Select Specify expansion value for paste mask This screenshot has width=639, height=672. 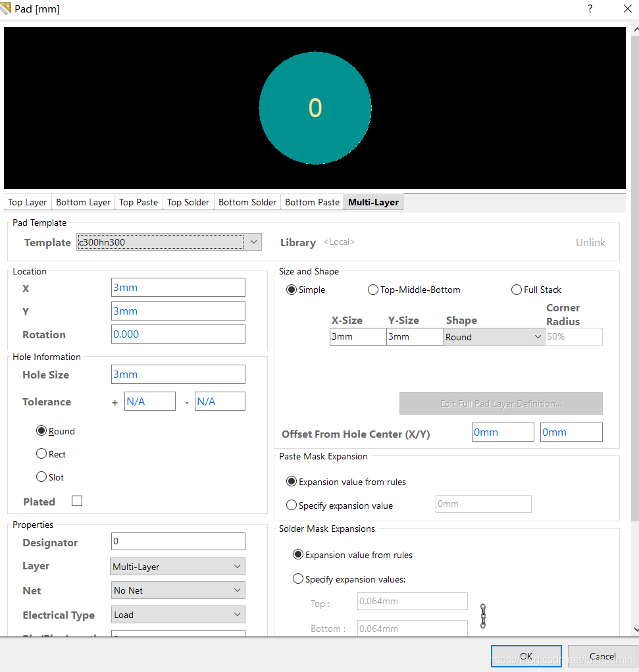coord(292,505)
